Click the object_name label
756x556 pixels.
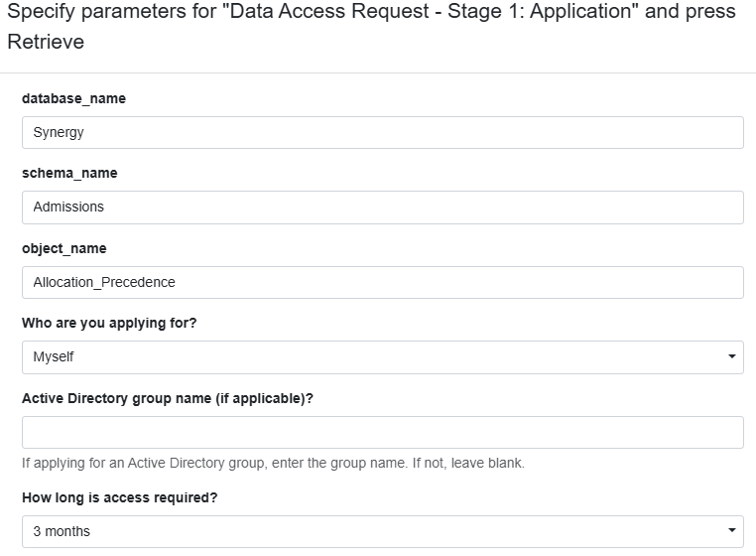[x=64, y=248]
